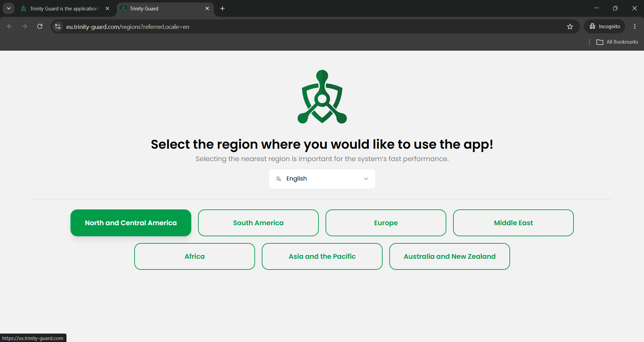View site information icon in address bar
This screenshot has width=644, height=342.
tap(58, 27)
